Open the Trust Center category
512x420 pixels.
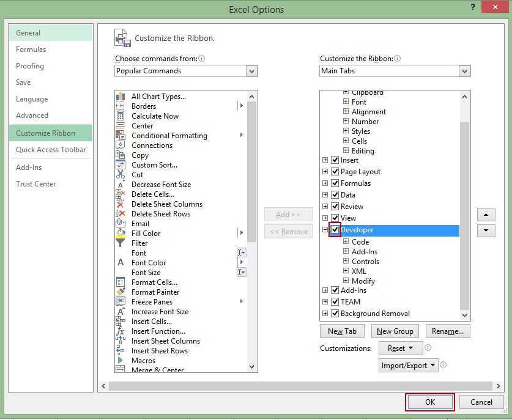(51, 184)
